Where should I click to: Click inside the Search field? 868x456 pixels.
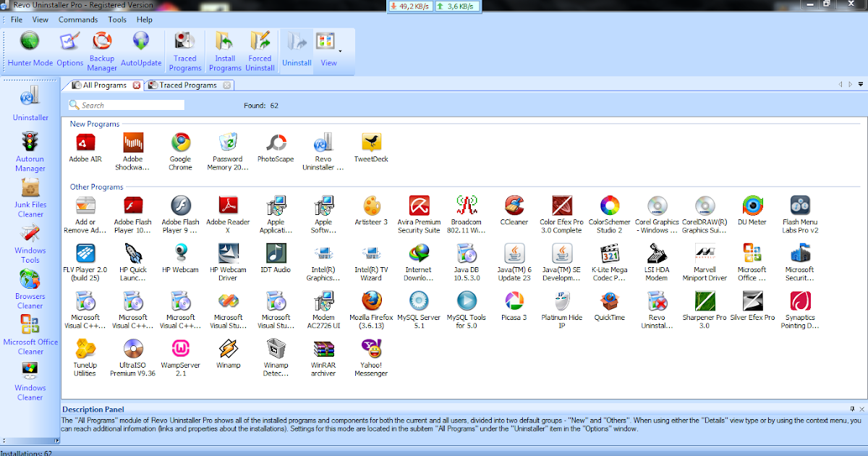click(127, 104)
